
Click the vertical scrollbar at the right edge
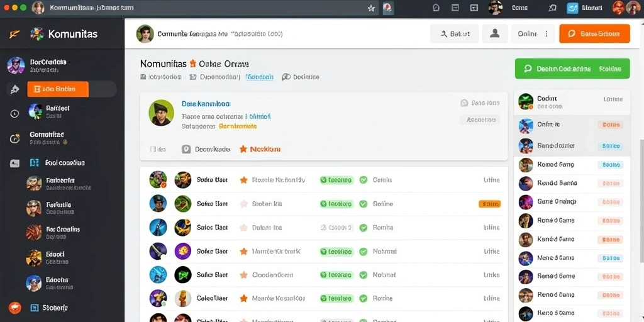[641, 201]
